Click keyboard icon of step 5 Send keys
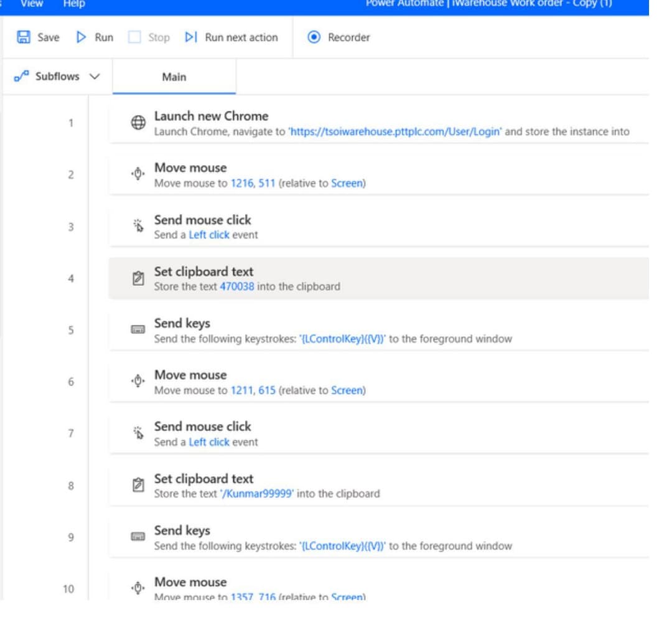This screenshot has width=672, height=622. point(138,329)
